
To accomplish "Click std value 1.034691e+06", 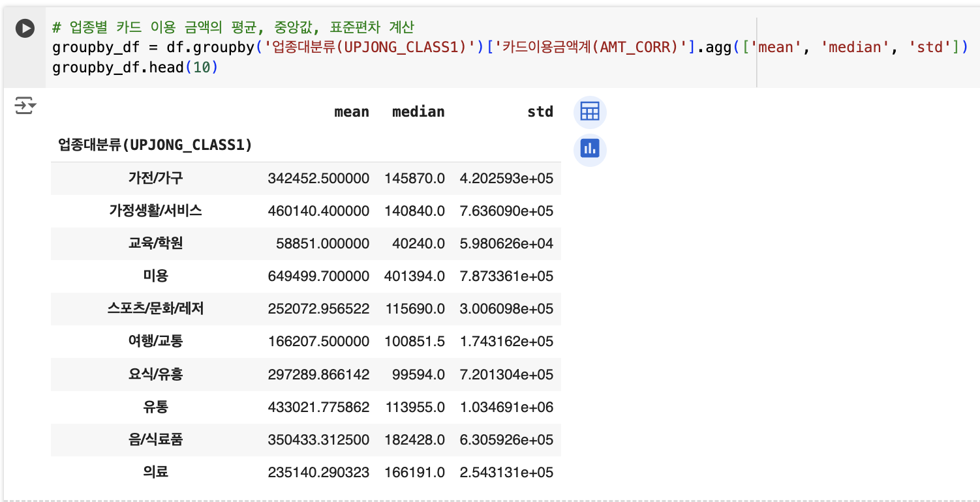I will click(x=506, y=407).
